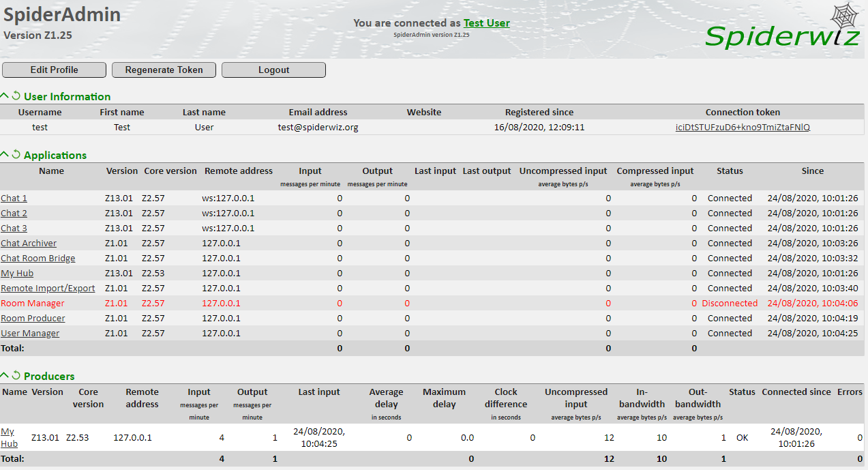Log out using the Logout button
The image size is (868, 470).
273,70
